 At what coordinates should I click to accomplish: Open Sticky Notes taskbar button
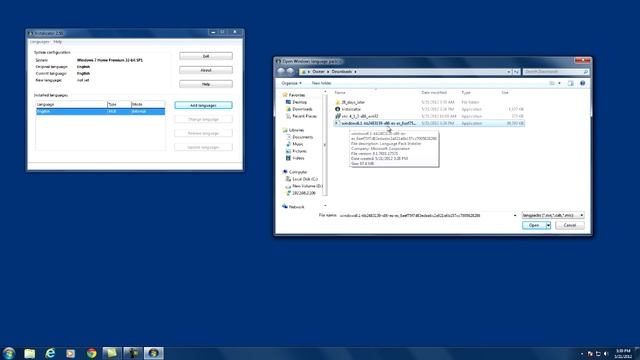pyautogui.click(x=112, y=353)
